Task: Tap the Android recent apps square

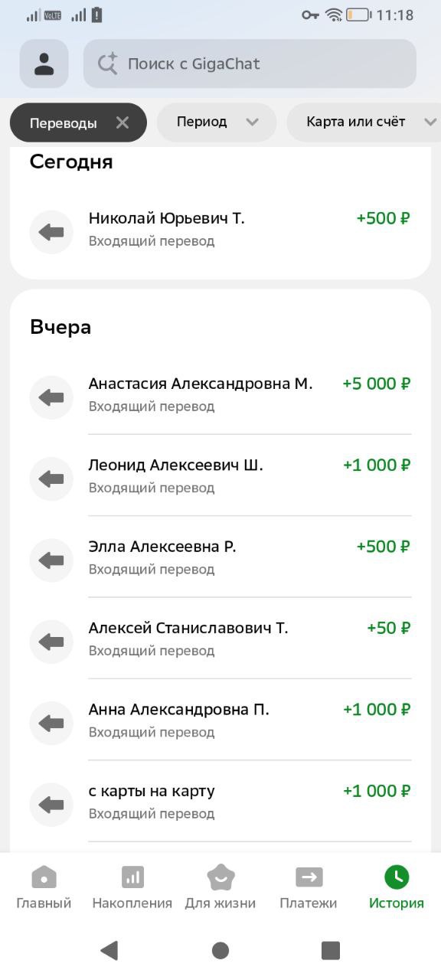Action: click(331, 950)
